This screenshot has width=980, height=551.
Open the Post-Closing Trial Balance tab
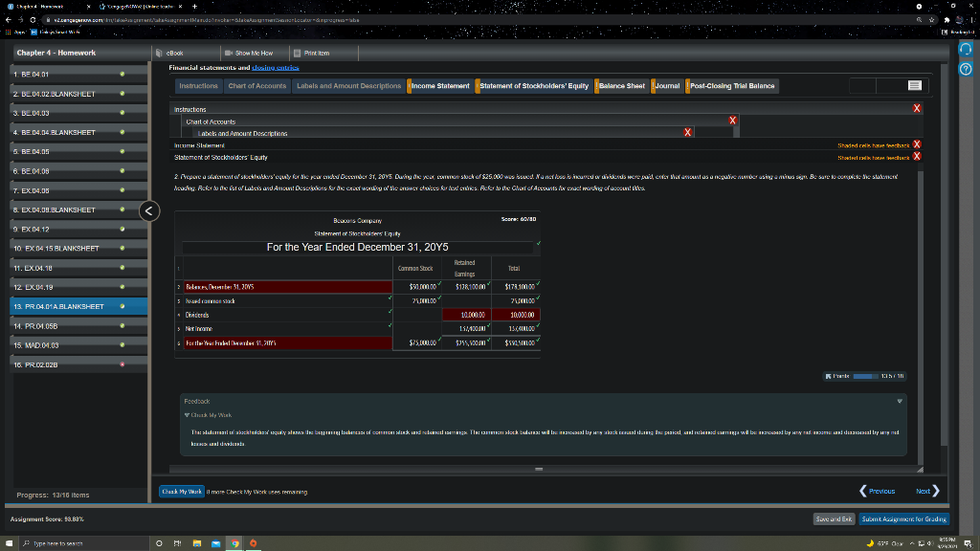click(x=732, y=86)
